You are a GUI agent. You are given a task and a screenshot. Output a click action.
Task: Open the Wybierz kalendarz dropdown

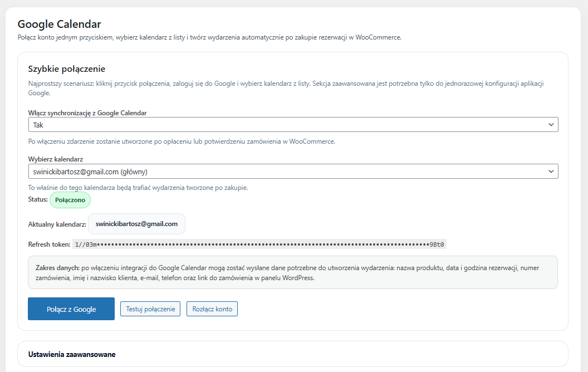click(293, 172)
